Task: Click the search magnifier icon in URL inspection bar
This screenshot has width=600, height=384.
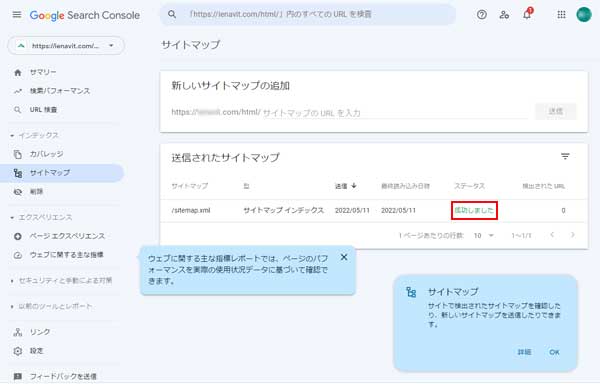Action: click(x=172, y=14)
